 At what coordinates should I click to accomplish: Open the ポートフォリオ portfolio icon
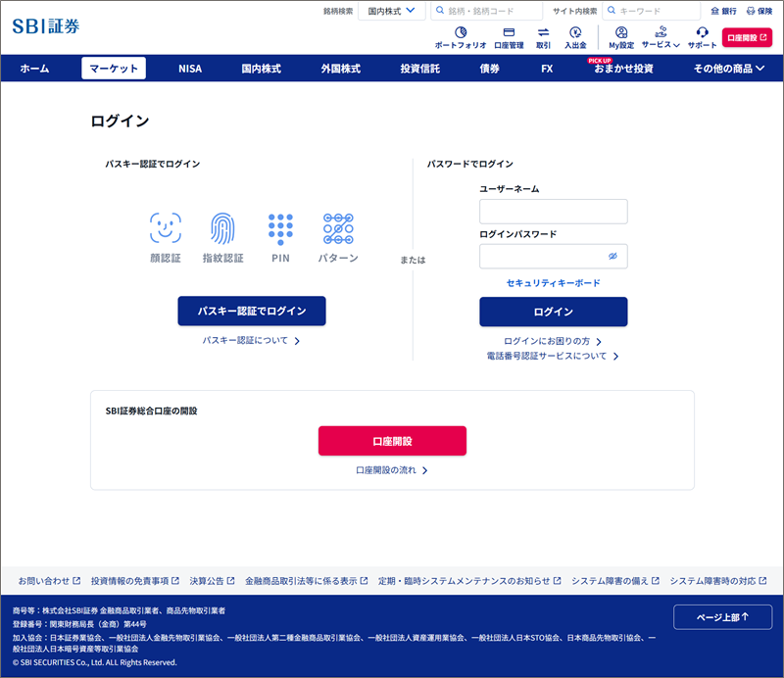(x=461, y=33)
